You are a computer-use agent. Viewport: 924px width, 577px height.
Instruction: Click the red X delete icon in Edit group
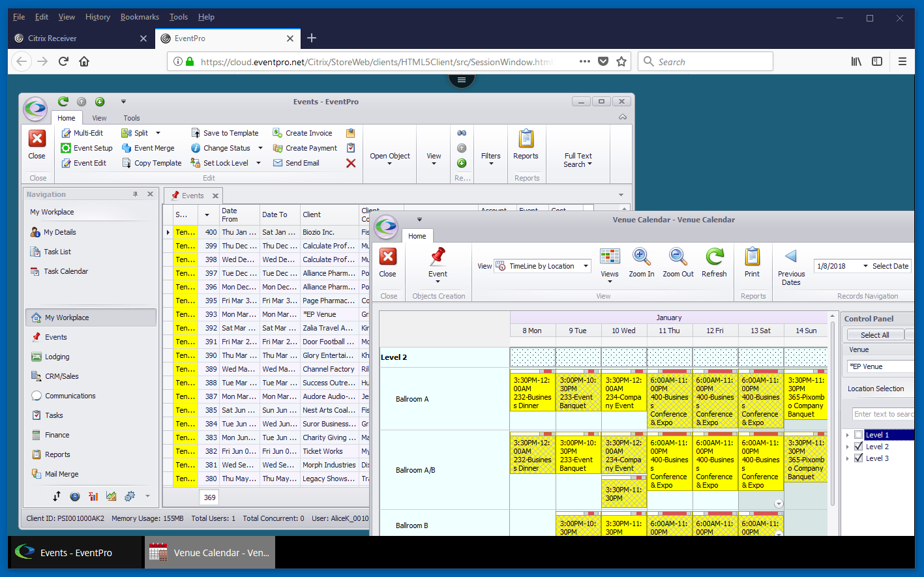[x=351, y=163]
